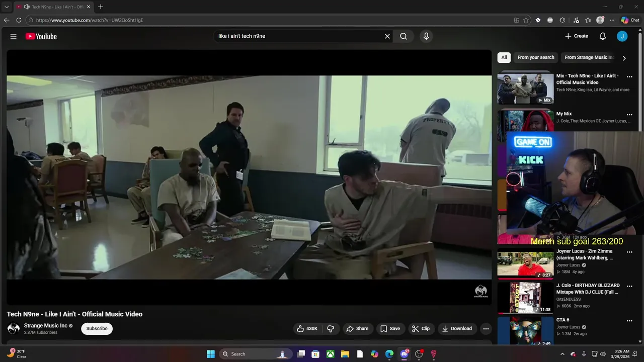Open the tab list dropdown arrow

point(7,7)
